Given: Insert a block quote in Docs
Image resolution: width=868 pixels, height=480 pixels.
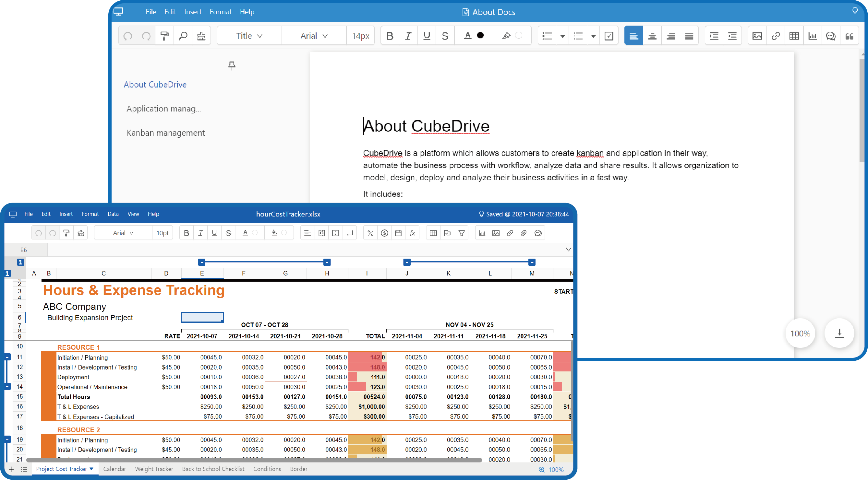Looking at the screenshot, I should point(849,36).
